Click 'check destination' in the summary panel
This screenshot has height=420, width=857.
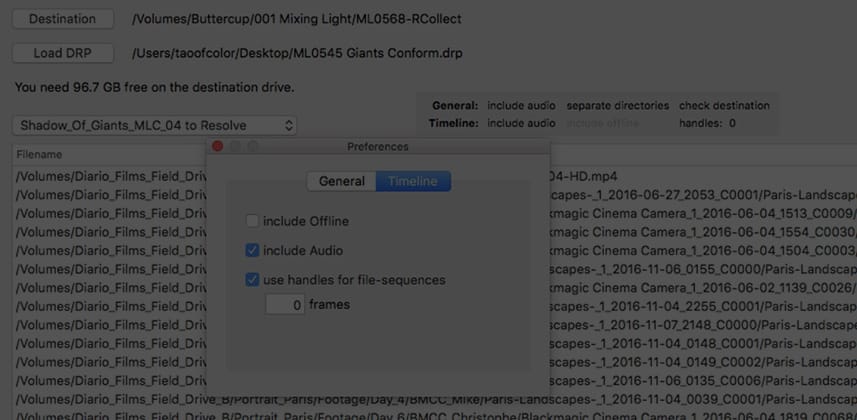pyautogui.click(x=724, y=106)
